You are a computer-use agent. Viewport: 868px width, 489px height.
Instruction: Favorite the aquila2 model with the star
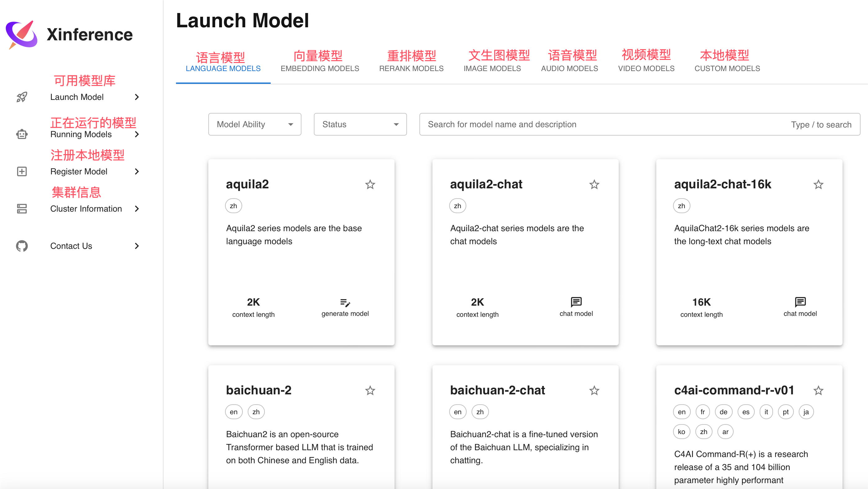point(370,185)
